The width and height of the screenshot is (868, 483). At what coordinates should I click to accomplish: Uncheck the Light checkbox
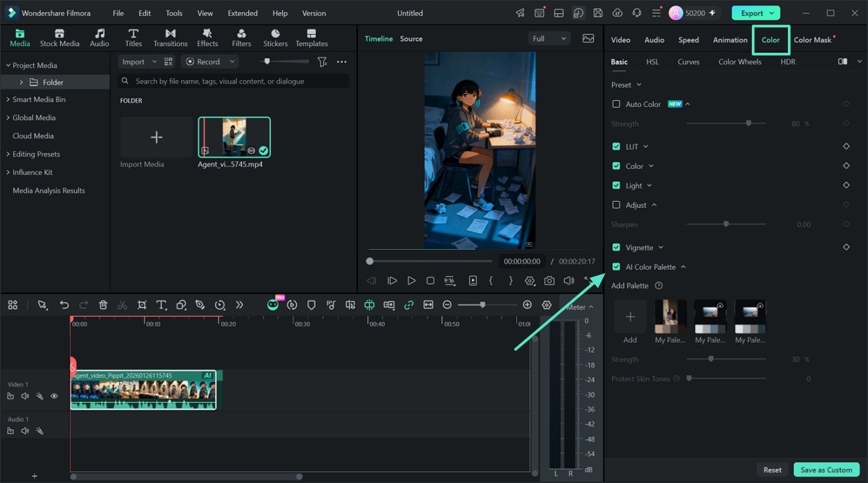click(616, 185)
